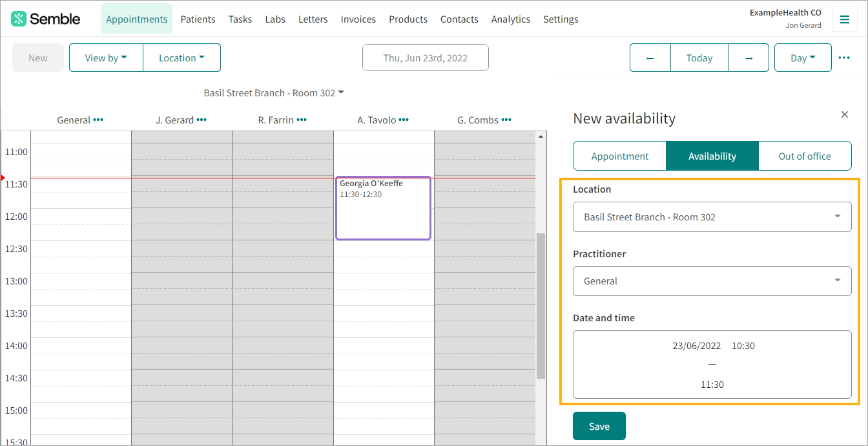Click the Semble logo

(x=46, y=19)
